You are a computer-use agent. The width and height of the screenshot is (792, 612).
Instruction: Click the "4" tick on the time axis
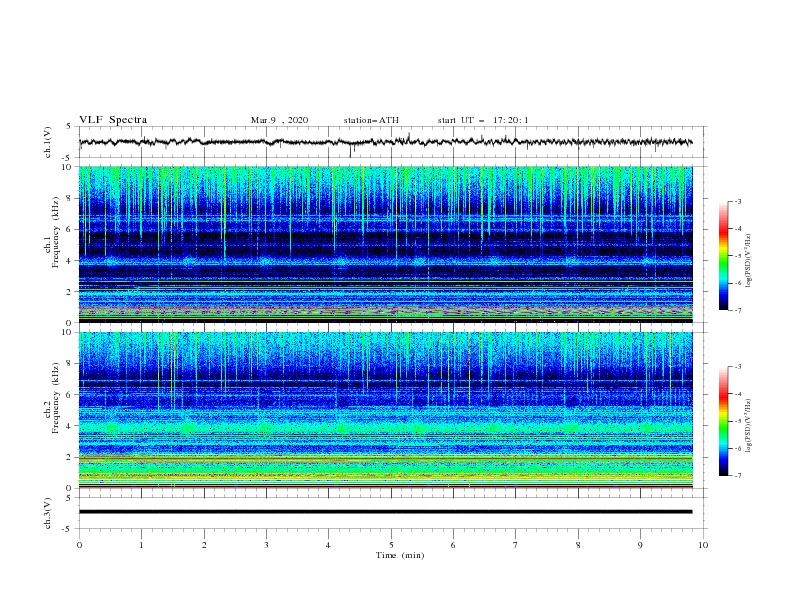tap(328, 545)
